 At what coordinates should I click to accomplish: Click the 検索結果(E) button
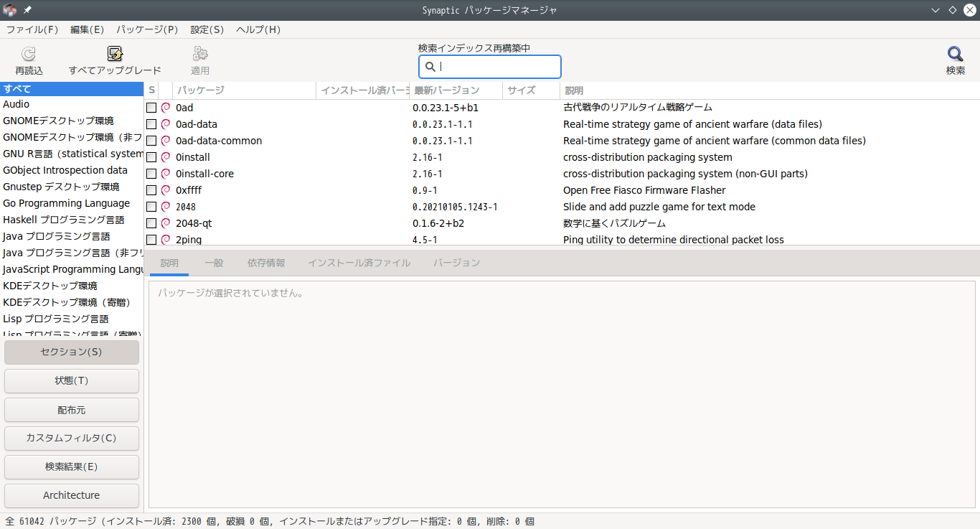point(72,467)
